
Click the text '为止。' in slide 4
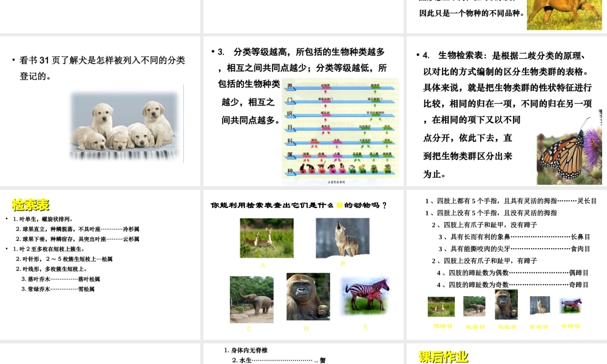(x=435, y=174)
